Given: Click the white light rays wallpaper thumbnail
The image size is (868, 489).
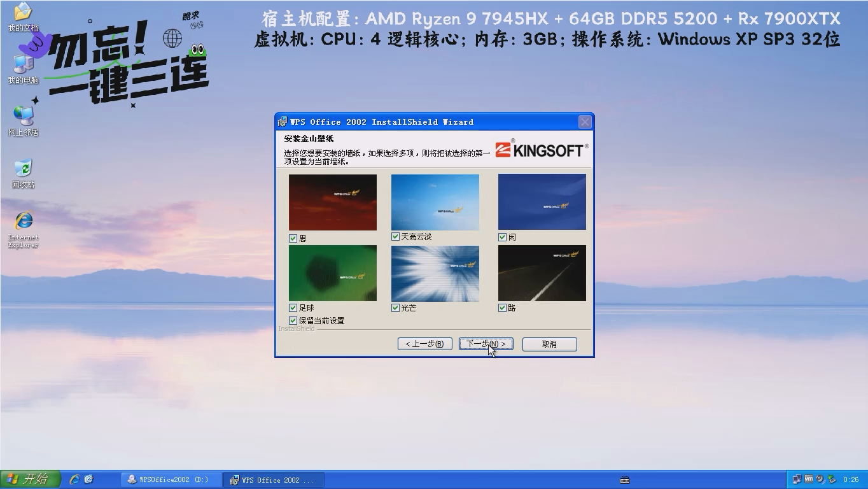Looking at the screenshot, I should tap(435, 273).
